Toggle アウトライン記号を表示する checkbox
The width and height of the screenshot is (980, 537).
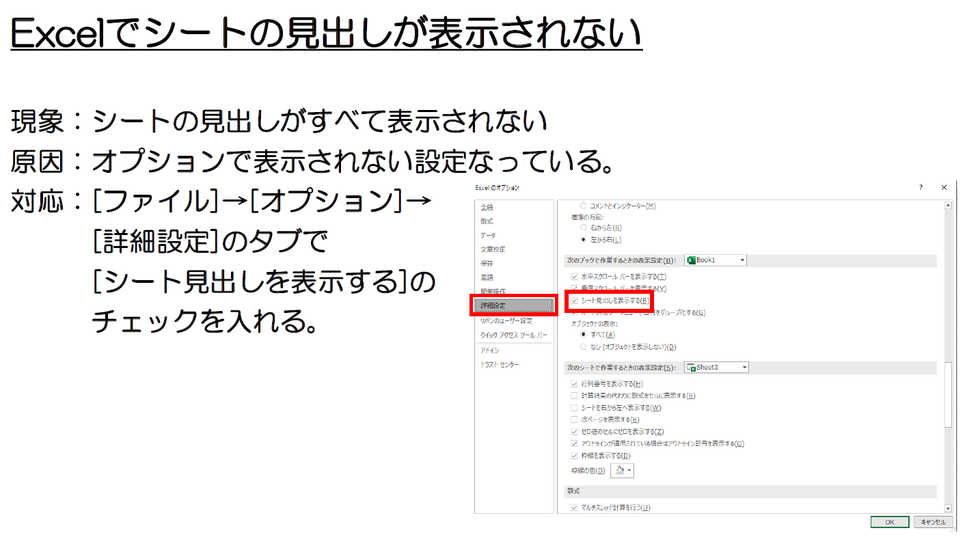point(574,443)
